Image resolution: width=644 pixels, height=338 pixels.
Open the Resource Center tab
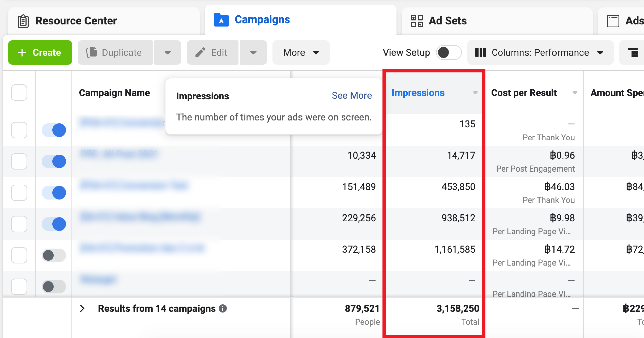104,21
